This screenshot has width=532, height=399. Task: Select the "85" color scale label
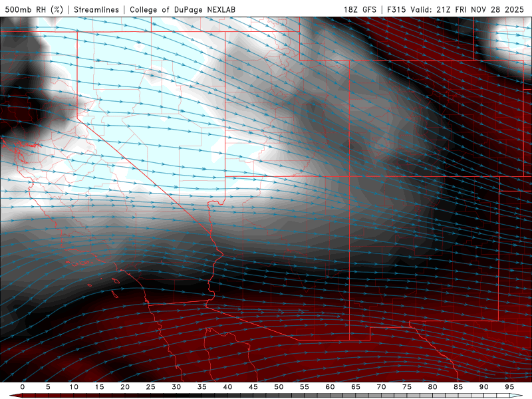(x=458, y=387)
